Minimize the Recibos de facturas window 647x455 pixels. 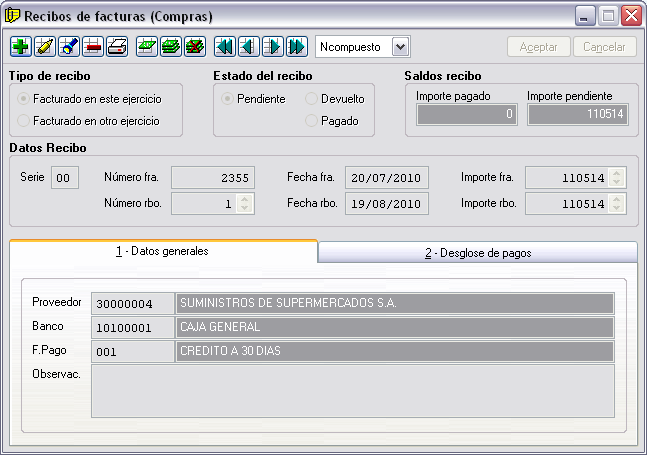coord(585,16)
